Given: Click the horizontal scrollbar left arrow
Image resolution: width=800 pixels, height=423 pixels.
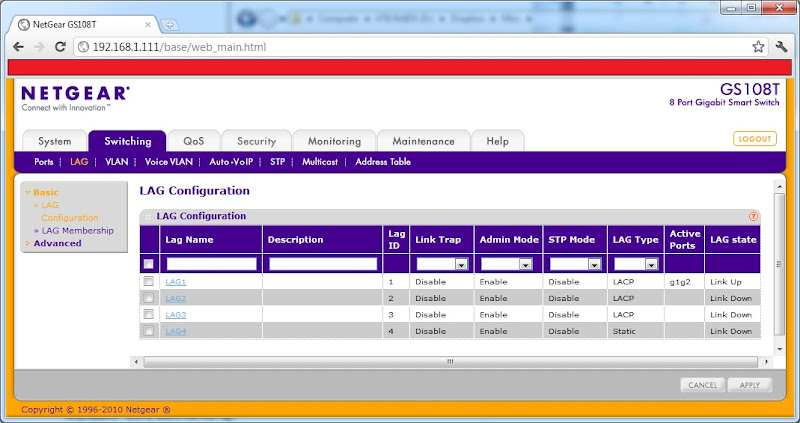Looking at the screenshot, I should [x=136, y=362].
